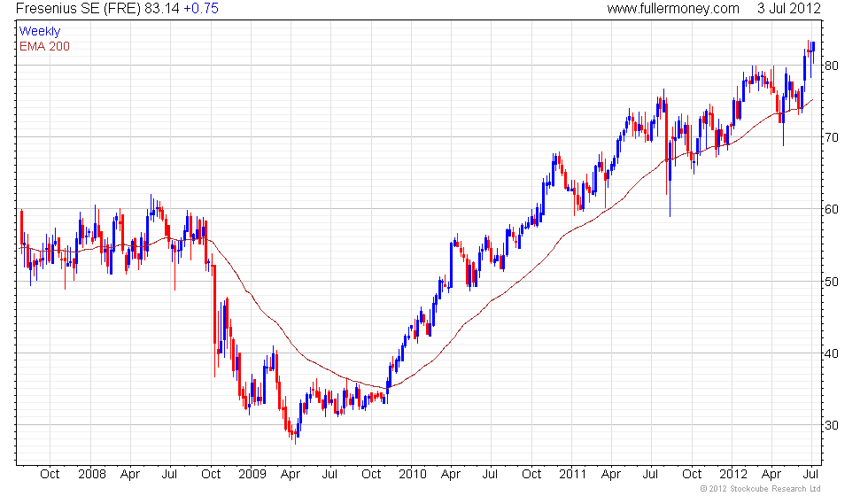Click the 50 price axis label
868x496 pixels.
(x=832, y=282)
